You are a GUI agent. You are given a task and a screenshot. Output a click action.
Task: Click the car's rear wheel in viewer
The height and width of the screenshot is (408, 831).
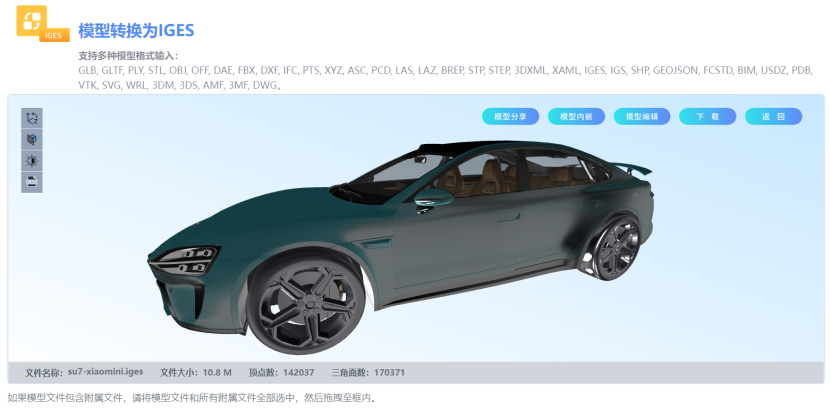coord(611,250)
